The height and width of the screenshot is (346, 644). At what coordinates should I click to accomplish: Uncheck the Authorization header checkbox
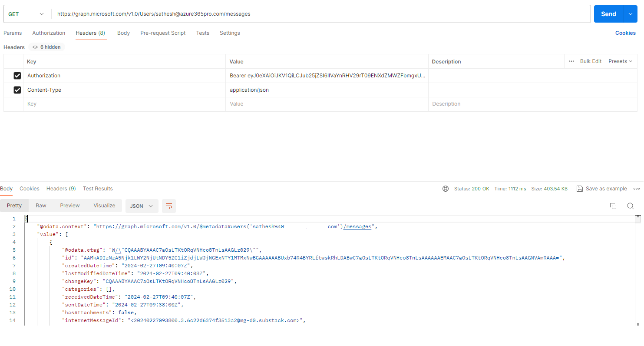(17, 76)
